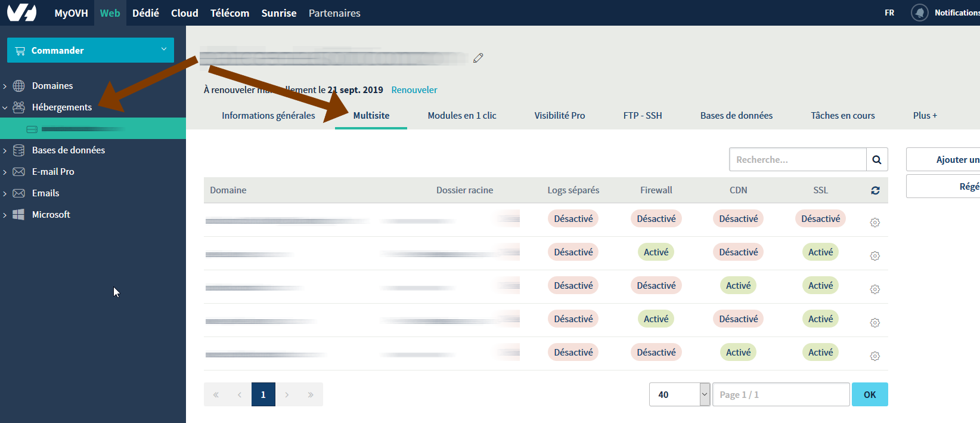
Task: Click Activé Firewall badge in second row
Action: (656, 252)
